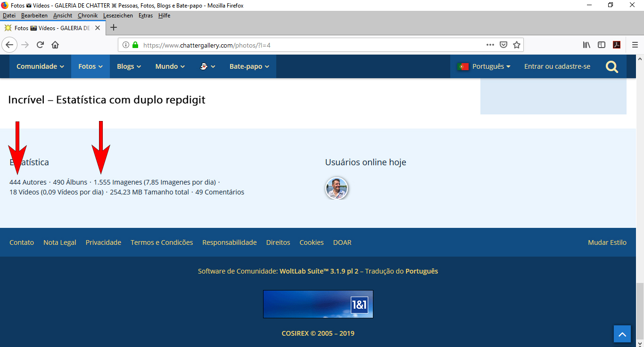This screenshot has height=347, width=644.
Task: Open the Firefox library icon
Action: [x=586, y=45]
